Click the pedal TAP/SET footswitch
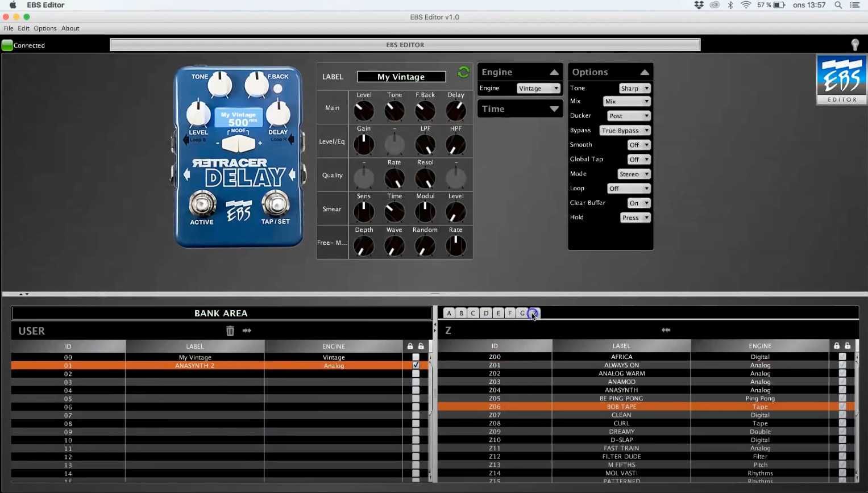The width and height of the screenshot is (868, 493). [275, 204]
